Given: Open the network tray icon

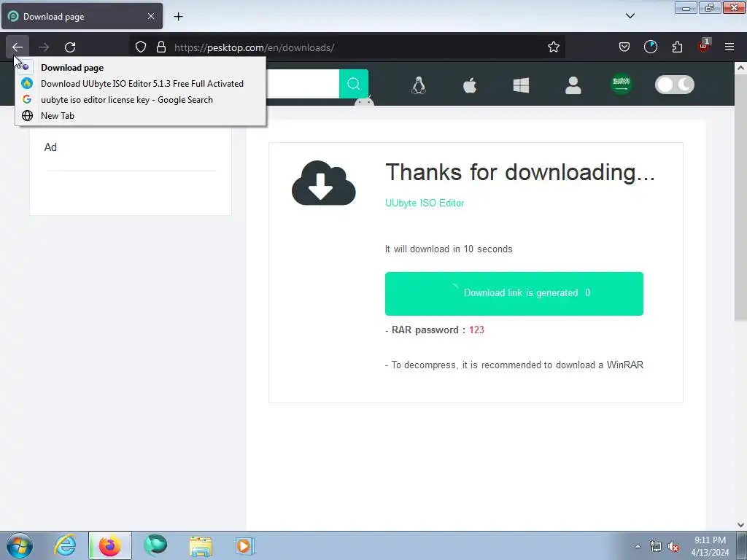Looking at the screenshot, I should click(656, 546).
